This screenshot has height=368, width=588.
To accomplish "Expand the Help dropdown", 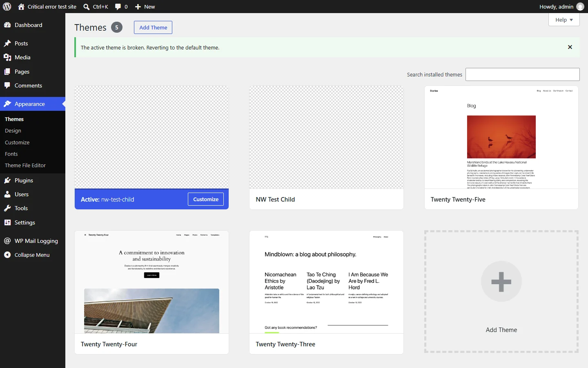I will click(564, 20).
